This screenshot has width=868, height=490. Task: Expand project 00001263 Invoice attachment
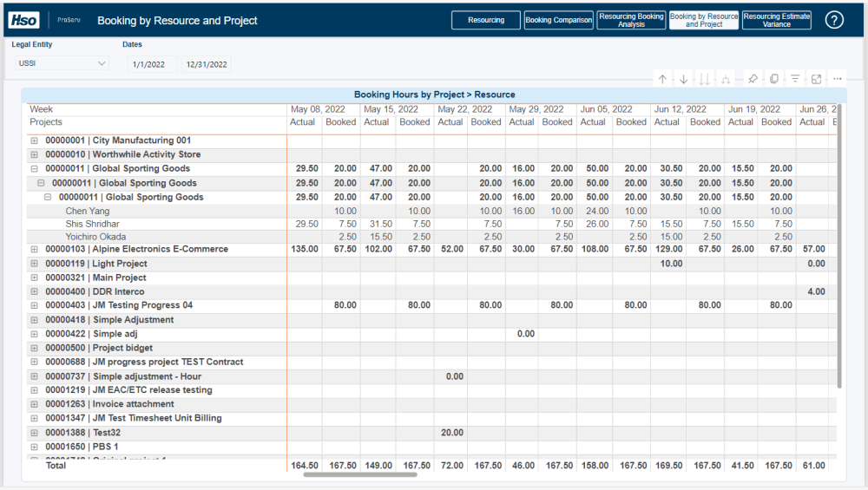35,404
